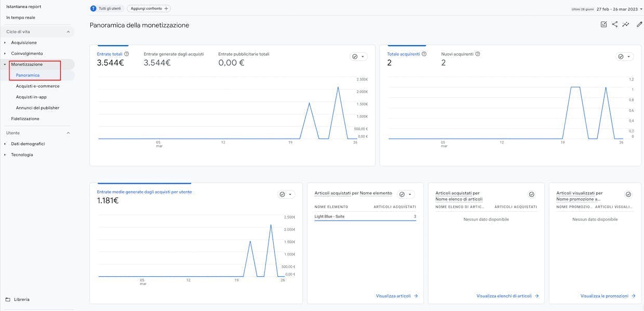Viewport: 644px width, 311px height.
Task: Open the Acquisti e-commerce report
Action: coord(37,86)
